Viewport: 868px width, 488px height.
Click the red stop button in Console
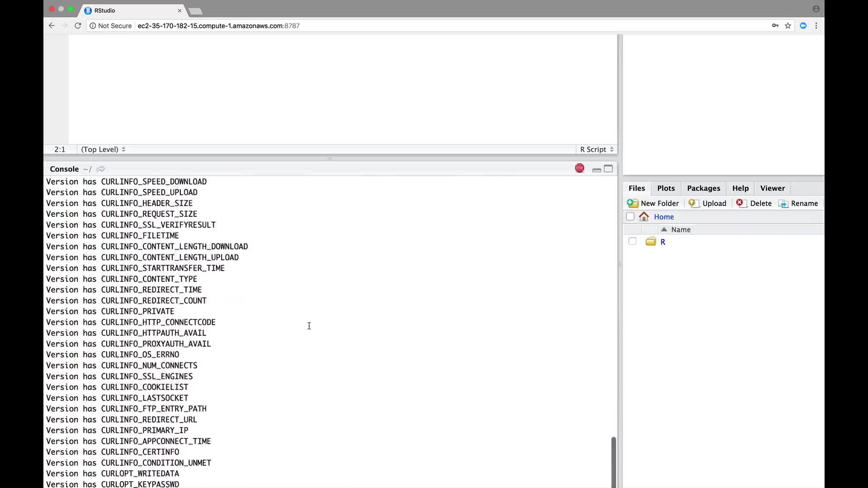[x=580, y=169]
